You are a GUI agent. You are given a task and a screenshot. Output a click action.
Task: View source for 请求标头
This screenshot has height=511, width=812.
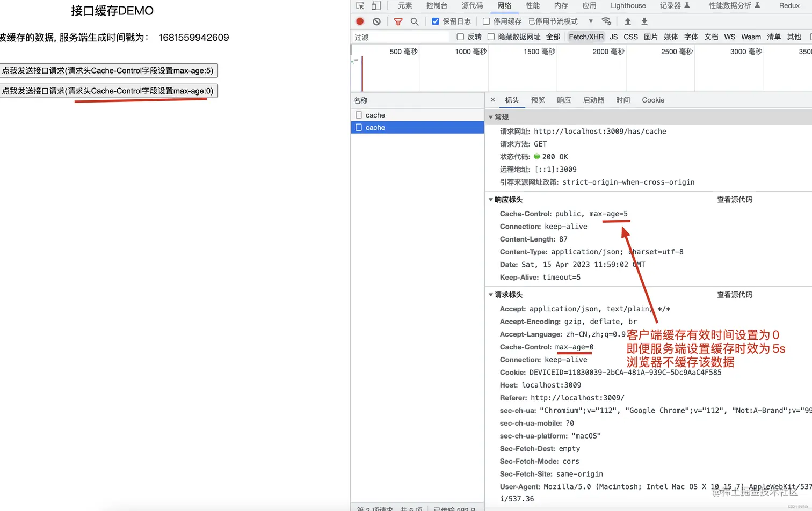[x=735, y=295]
